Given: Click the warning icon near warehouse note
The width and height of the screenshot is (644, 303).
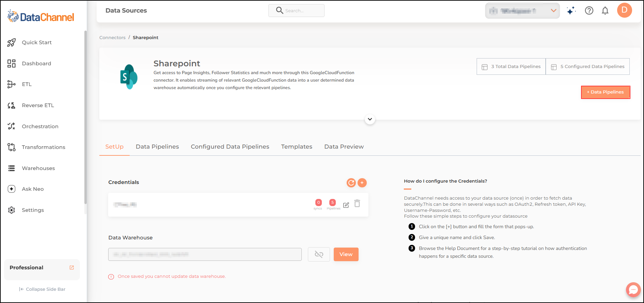Looking at the screenshot, I should click(x=111, y=277).
